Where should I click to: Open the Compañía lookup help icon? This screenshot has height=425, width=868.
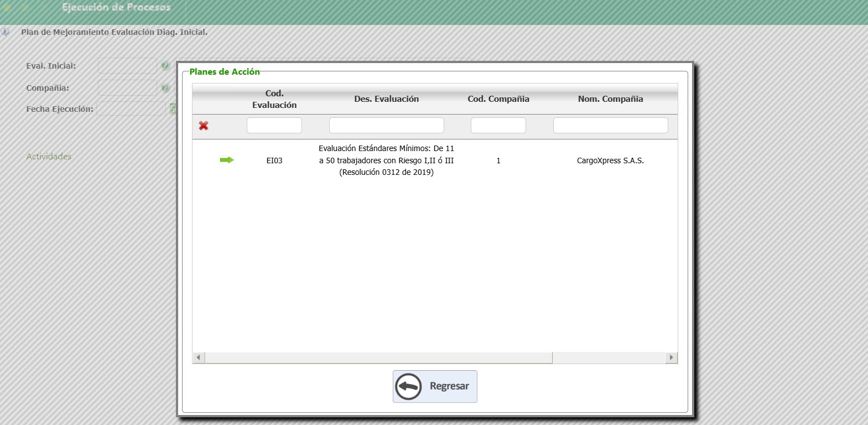pos(165,88)
